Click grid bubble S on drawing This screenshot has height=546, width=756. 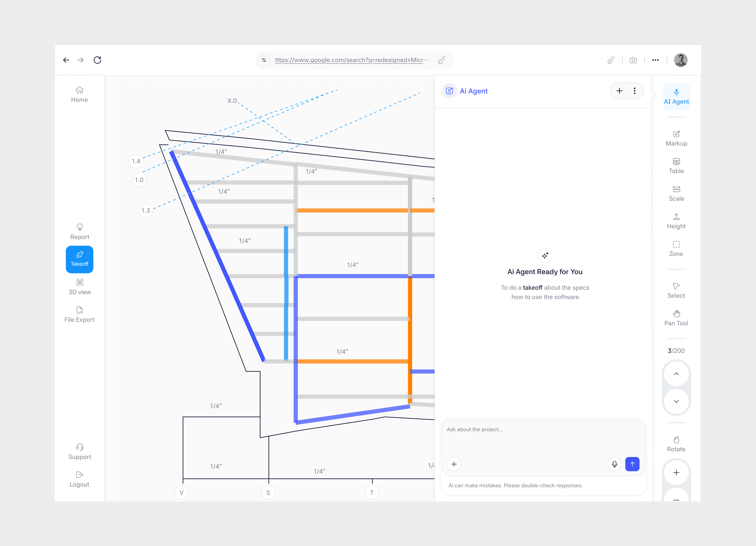click(x=268, y=492)
